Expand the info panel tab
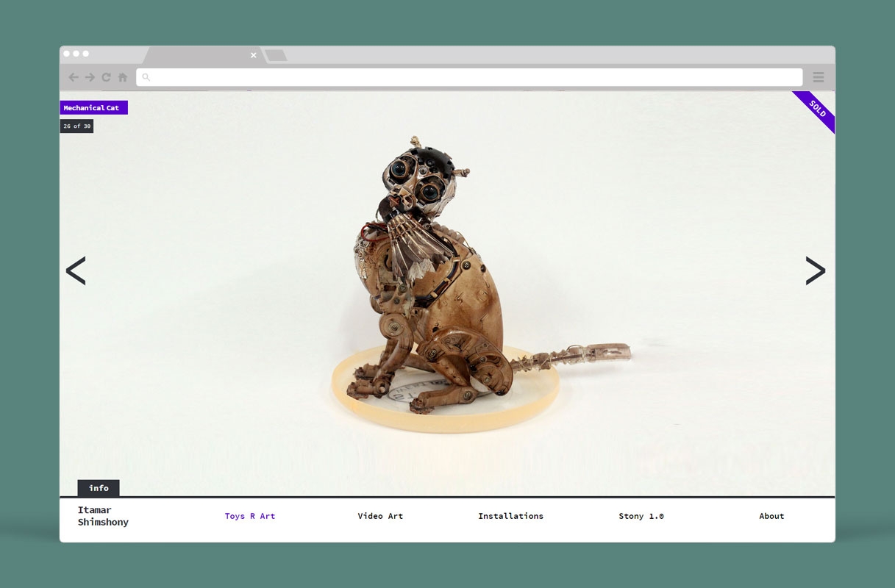This screenshot has width=895, height=588. click(x=99, y=488)
